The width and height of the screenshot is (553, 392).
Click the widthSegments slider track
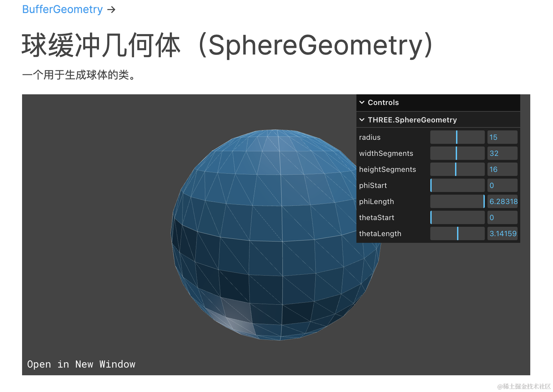pyautogui.click(x=457, y=153)
